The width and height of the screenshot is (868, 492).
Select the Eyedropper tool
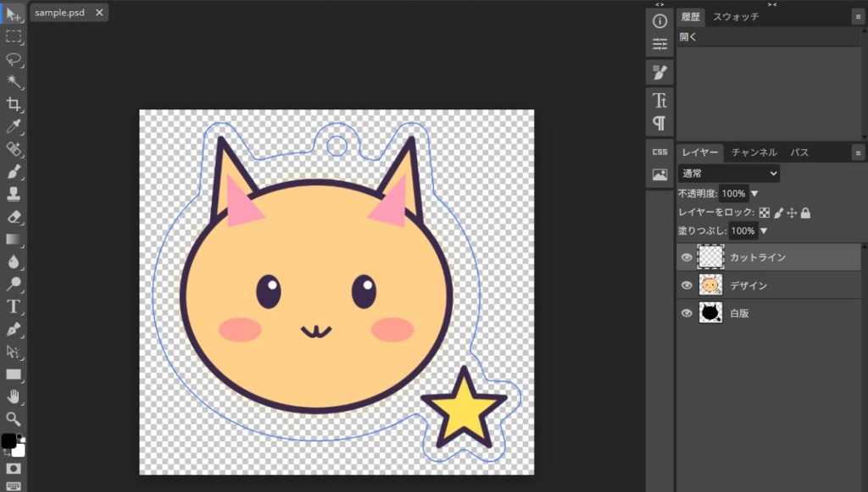click(14, 126)
